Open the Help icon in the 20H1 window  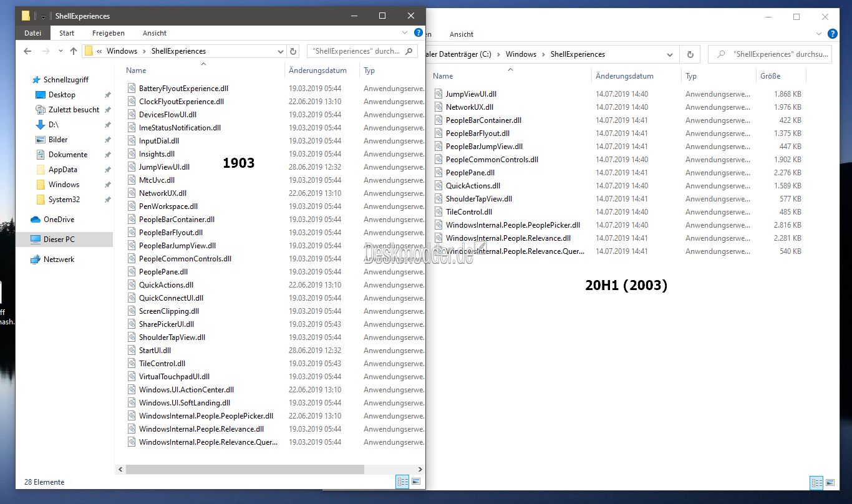tap(832, 34)
